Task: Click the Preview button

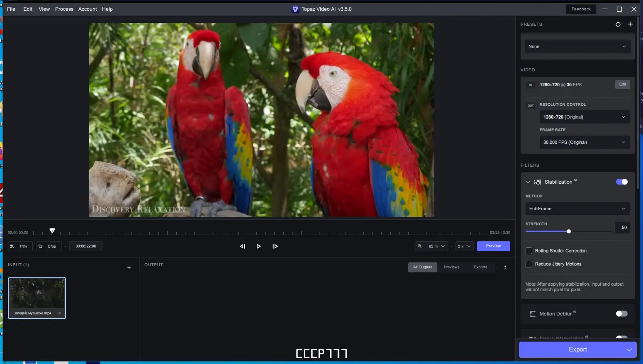Action: 493,246
